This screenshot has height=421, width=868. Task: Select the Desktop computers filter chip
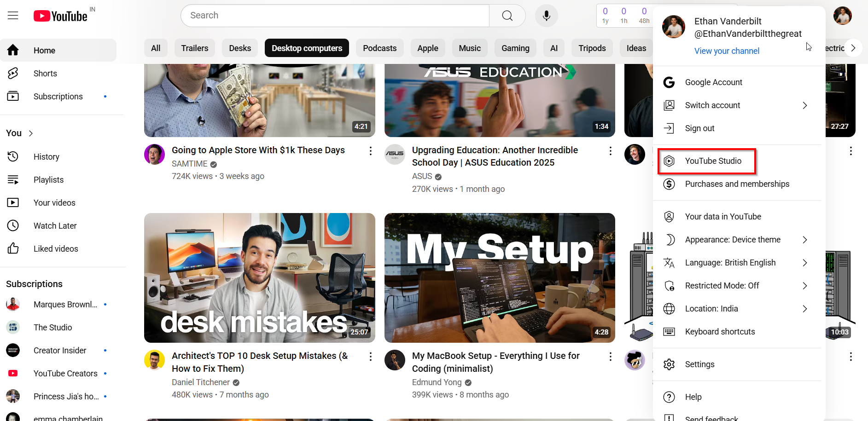pos(306,48)
